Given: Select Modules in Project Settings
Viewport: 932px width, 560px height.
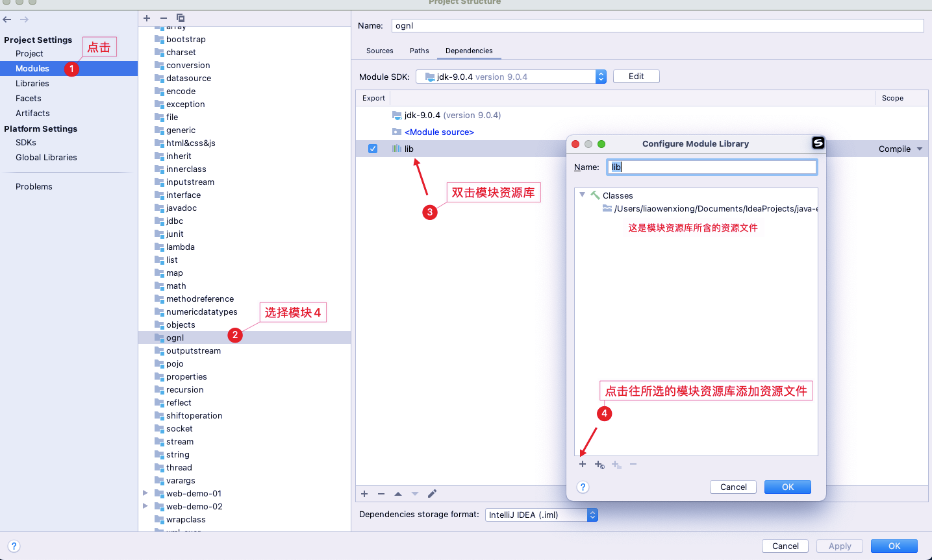Looking at the screenshot, I should pyautogui.click(x=32, y=68).
